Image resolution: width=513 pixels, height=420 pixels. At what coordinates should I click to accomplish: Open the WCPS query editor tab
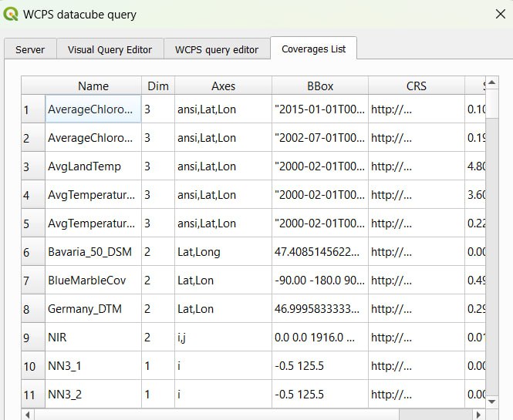click(x=216, y=49)
